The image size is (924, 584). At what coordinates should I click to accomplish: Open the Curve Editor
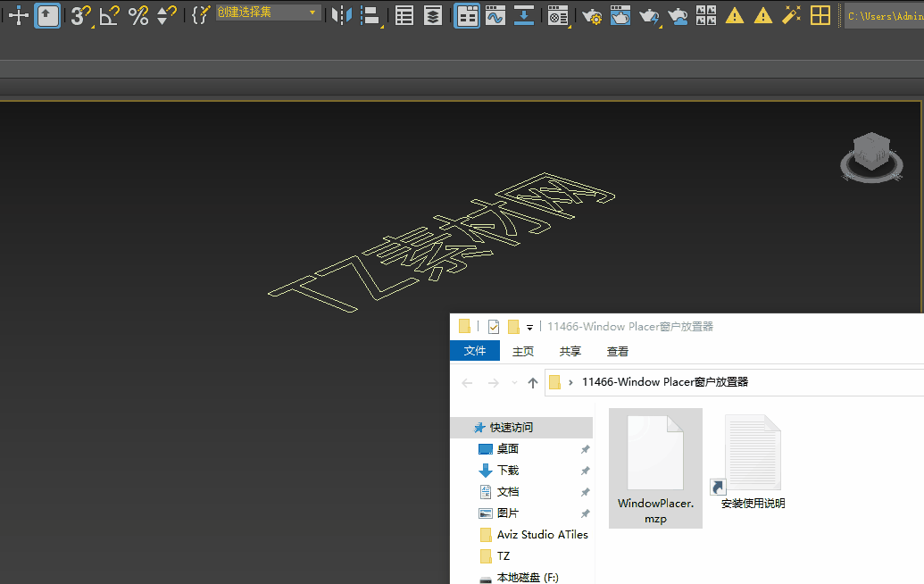[495, 15]
